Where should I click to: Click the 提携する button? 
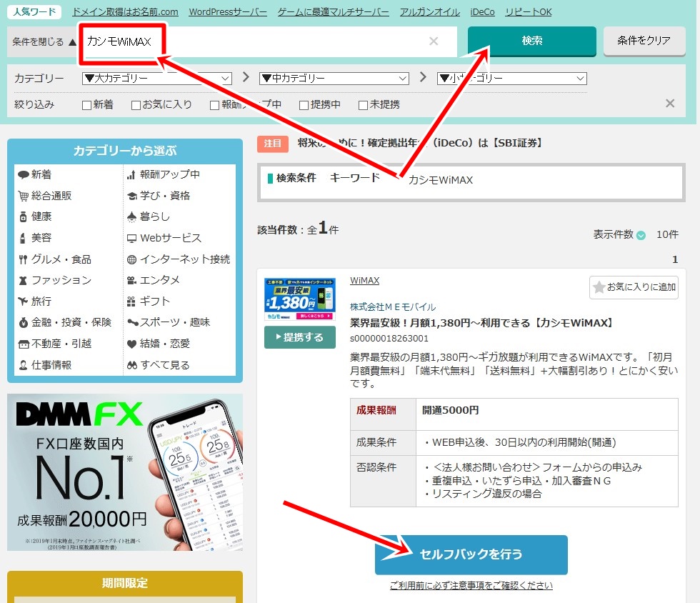pyautogui.click(x=299, y=337)
